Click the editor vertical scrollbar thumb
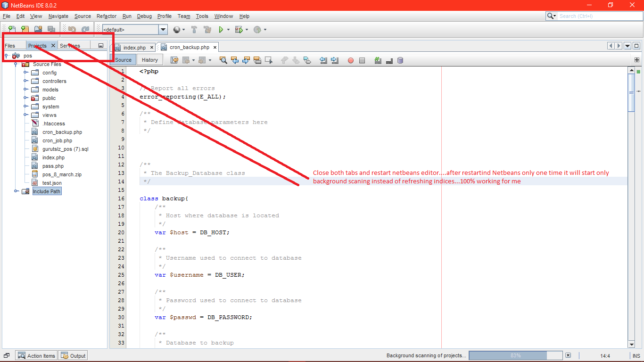Image resolution: width=644 pixels, height=362 pixels. click(631, 93)
